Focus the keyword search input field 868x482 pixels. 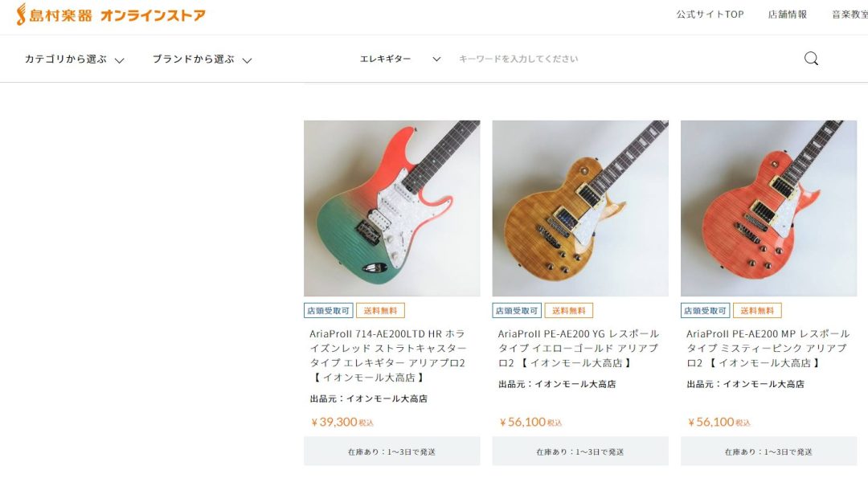(x=625, y=59)
